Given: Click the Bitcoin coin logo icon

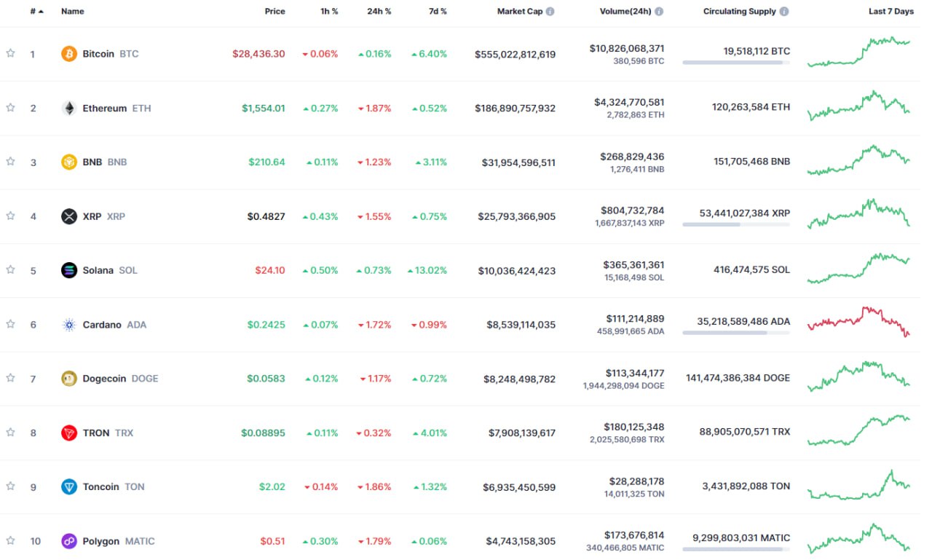Looking at the screenshot, I should click(69, 54).
